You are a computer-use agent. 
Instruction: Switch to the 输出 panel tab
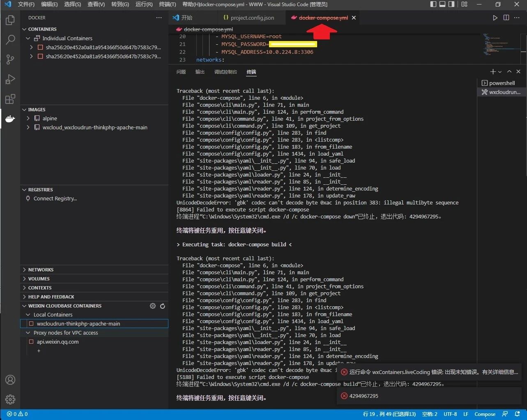click(x=200, y=72)
